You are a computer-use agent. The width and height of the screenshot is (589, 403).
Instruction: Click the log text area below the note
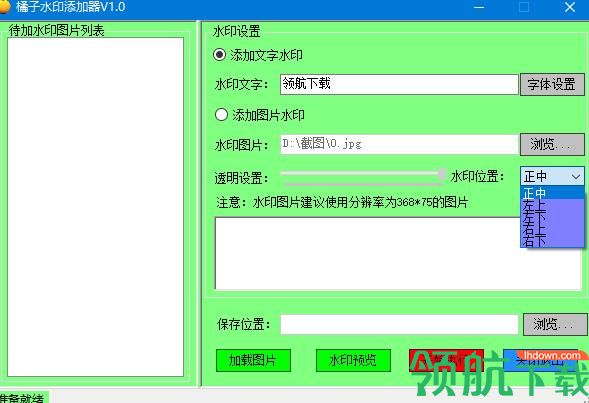pos(398,254)
